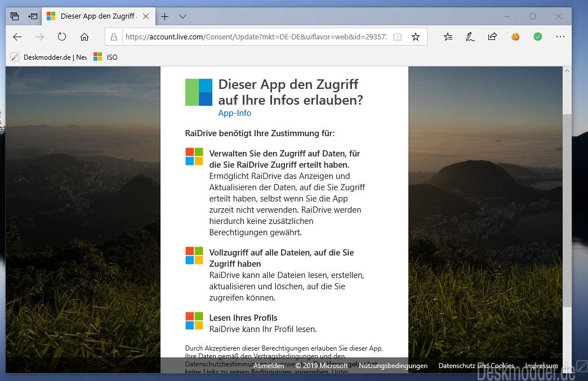Show the tab previews chevron
This screenshot has width=588, height=381.
pos(182,16)
